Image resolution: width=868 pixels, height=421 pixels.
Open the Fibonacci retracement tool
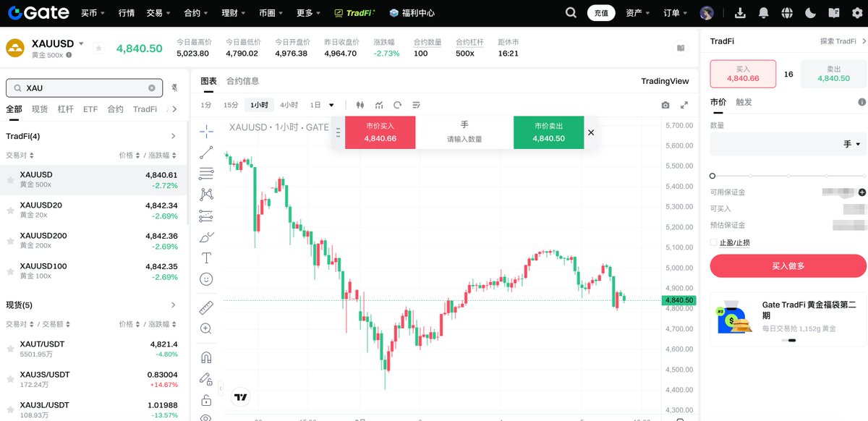coord(206,173)
